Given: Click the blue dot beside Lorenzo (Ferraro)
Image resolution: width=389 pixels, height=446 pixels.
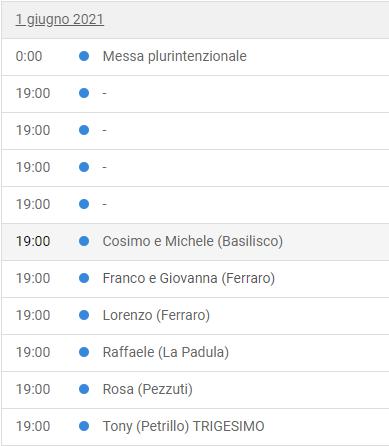Looking at the screenshot, I should (x=84, y=315).
